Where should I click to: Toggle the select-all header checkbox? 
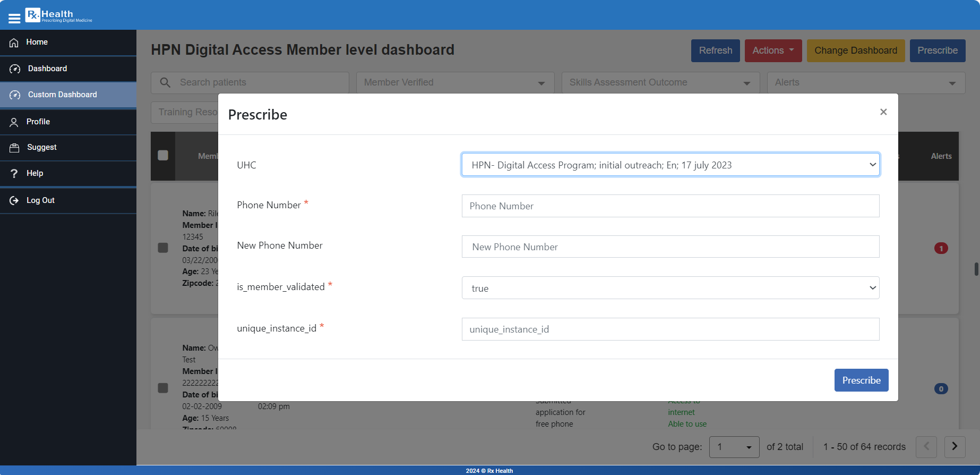tap(163, 155)
